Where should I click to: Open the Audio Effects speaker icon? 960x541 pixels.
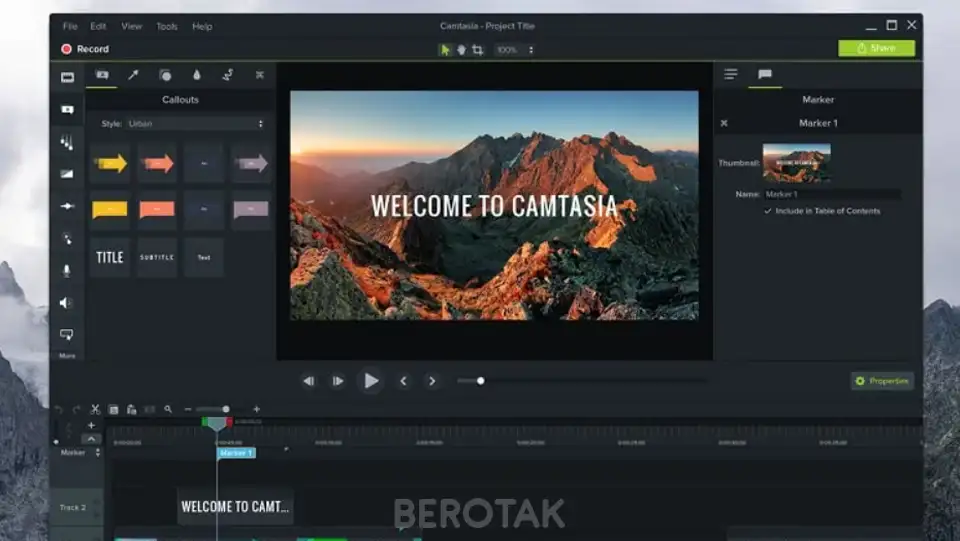[66, 303]
